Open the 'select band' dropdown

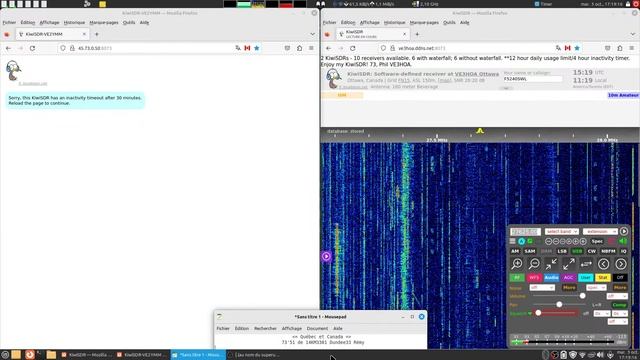(x=562, y=231)
